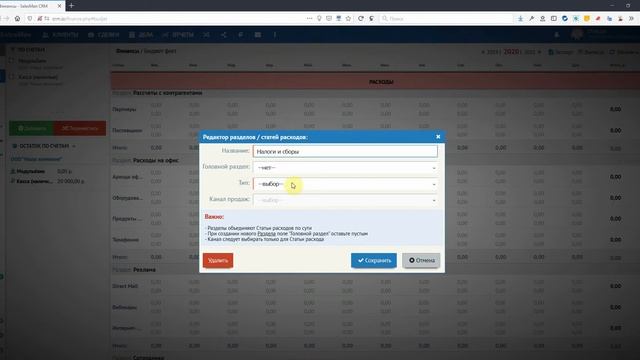Click the green Добавить button in sidebar
The width and height of the screenshot is (640, 360).
click(31, 128)
